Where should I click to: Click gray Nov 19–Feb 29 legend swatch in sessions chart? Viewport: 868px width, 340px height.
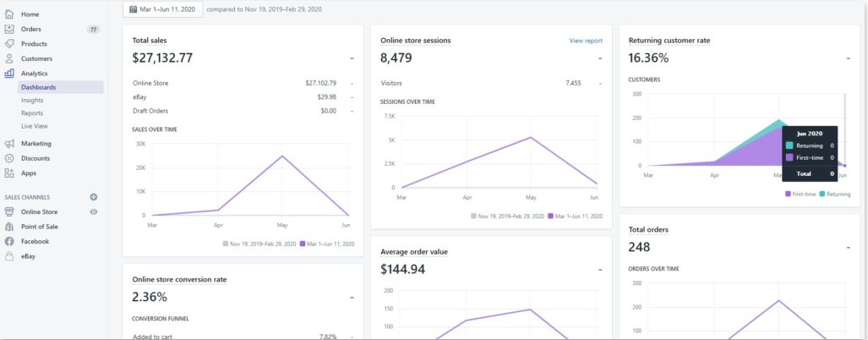point(474,216)
